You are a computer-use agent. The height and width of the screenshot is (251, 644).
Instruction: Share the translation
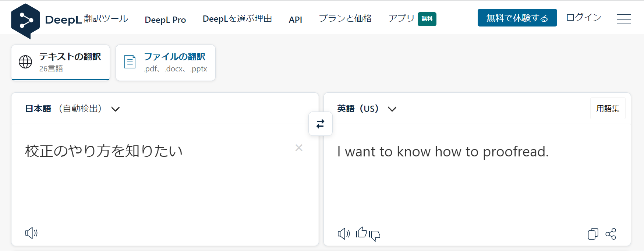click(611, 234)
